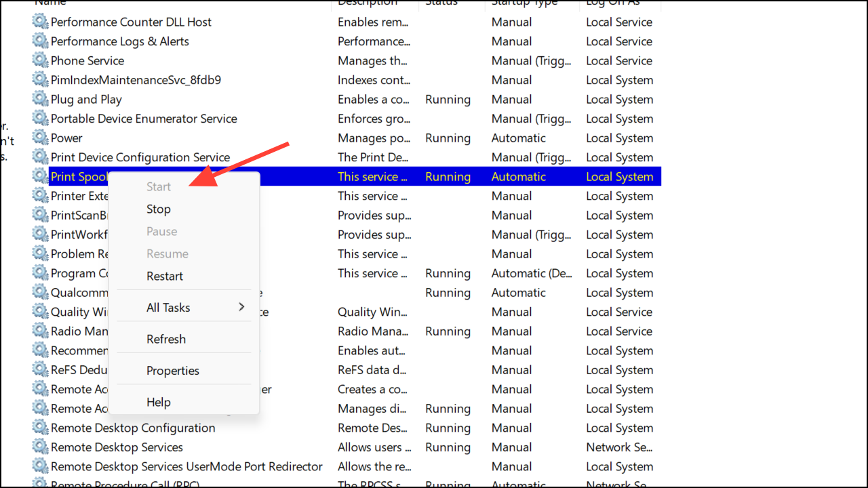Click the highlighted Print Spooler gear icon
Viewport: 868px width, 488px height.
(41, 176)
